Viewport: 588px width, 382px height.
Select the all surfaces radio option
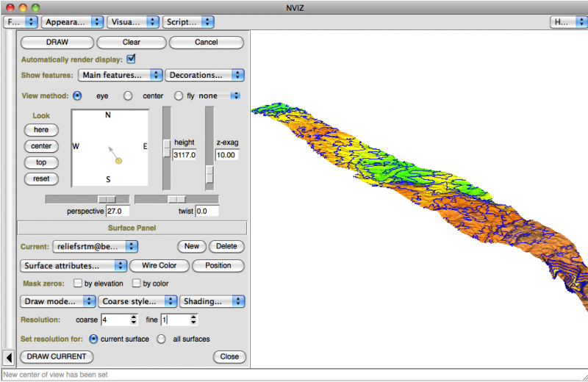click(x=161, y=339)
